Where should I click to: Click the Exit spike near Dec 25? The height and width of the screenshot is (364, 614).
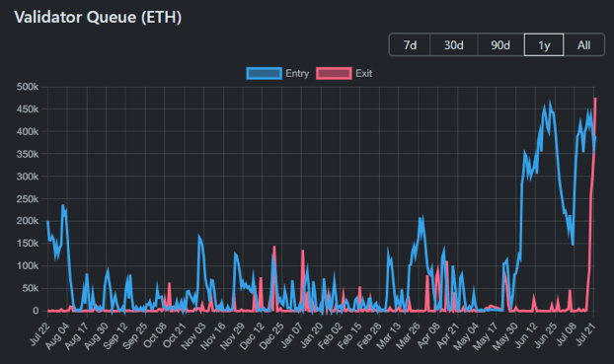click(274, 247)
